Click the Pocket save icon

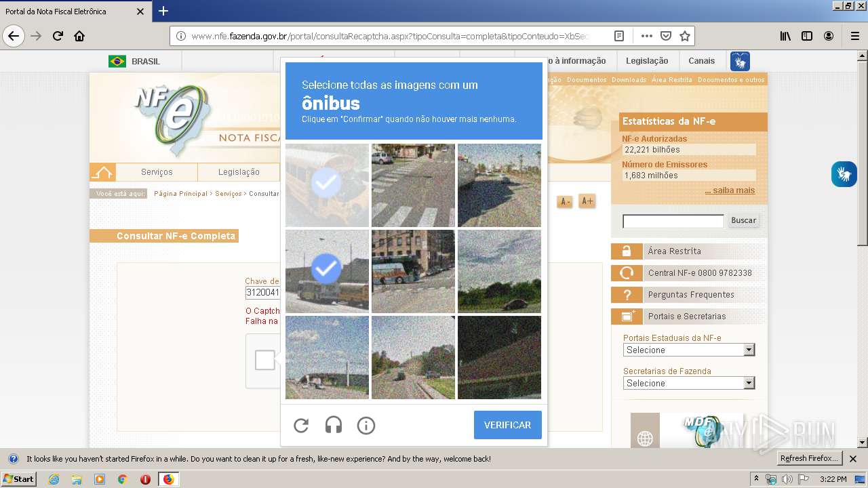pos(666,36)
